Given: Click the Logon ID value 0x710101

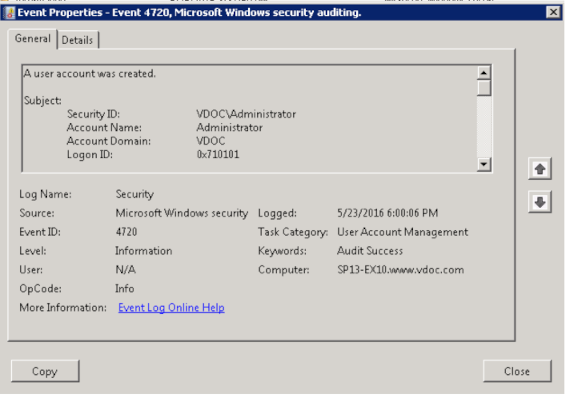Looking at the screenshot, I should [x=218, y=154].
